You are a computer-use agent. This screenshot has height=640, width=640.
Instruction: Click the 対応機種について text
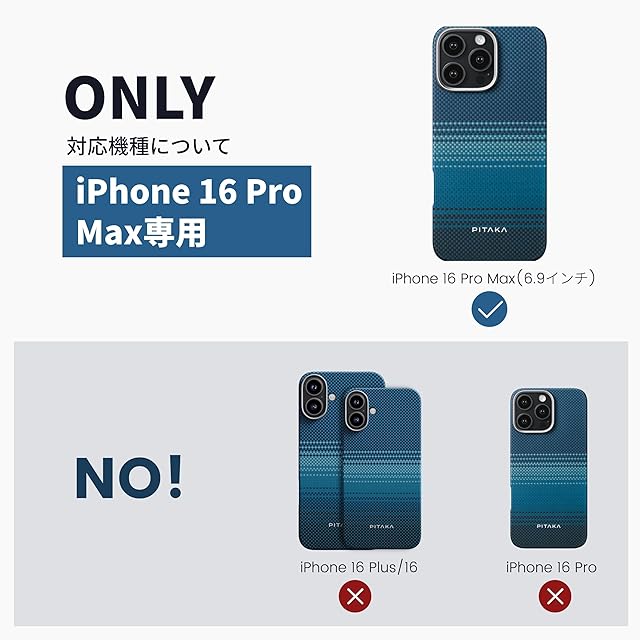click(x=149, y=146)
